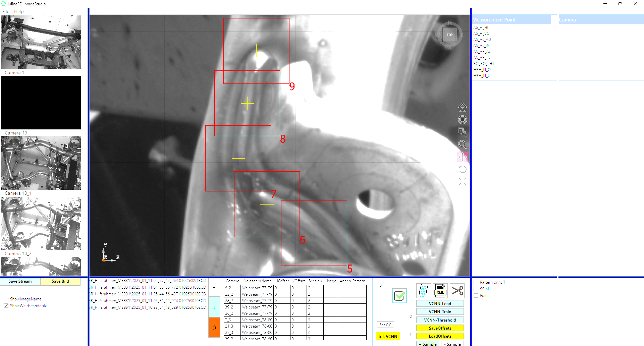Enable the Pattern on/off checkbox
644x346 pixels.
pos(476,282)
